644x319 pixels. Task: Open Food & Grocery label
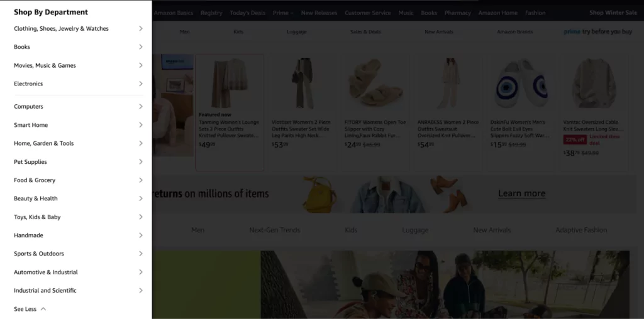tap(35, 180)
